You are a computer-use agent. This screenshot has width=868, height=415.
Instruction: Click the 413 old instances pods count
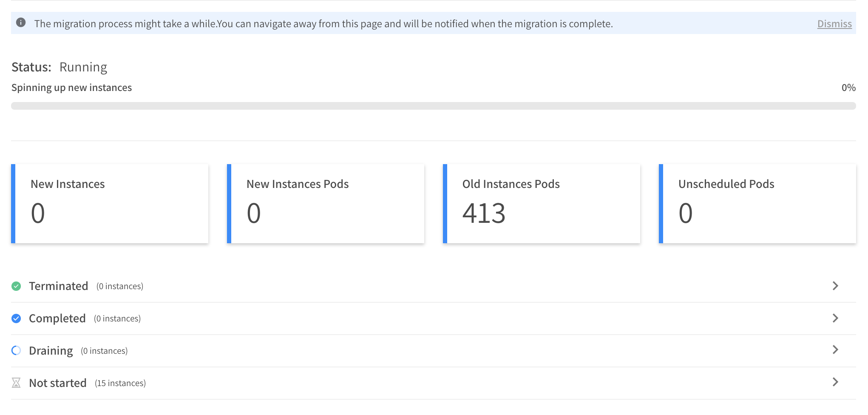[x=484, y=213]
